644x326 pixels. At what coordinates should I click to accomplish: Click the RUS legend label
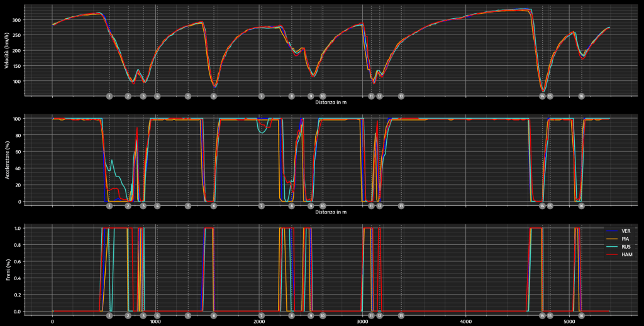pyautogui.click(x=626, y=247)
